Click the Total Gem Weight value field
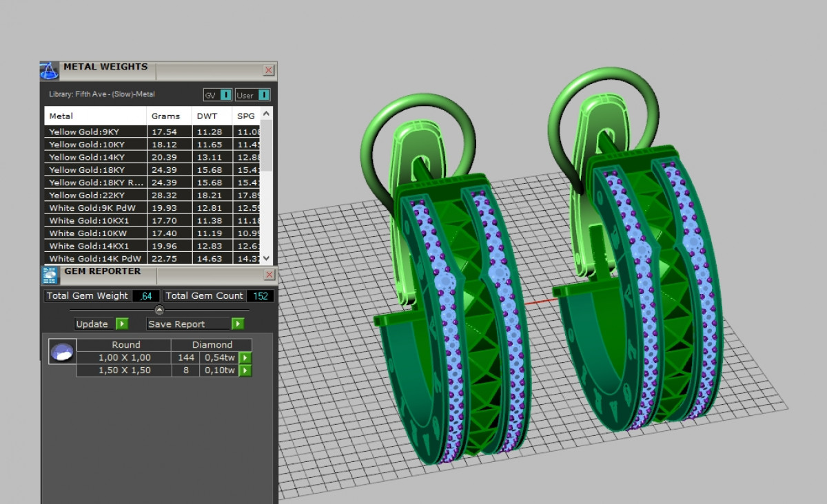The image size is (827, 504). point(145,296)
